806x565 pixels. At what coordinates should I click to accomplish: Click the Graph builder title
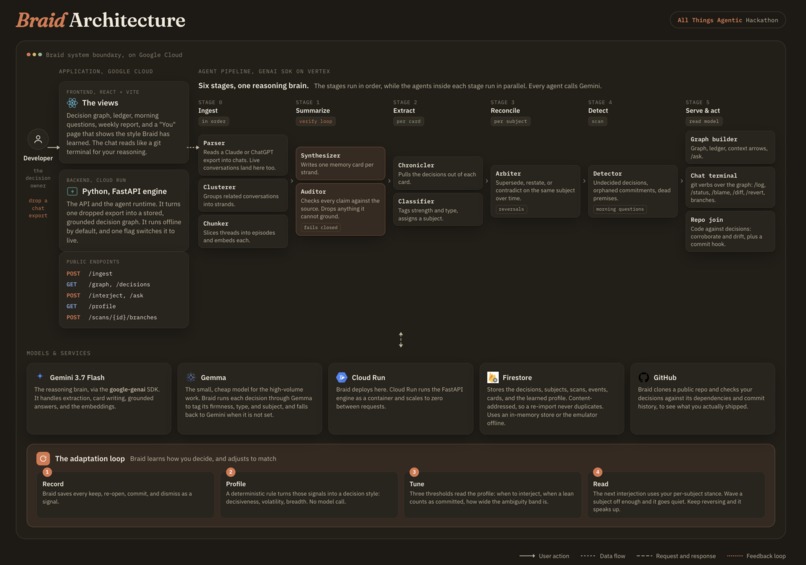click(x=713, y=139)
